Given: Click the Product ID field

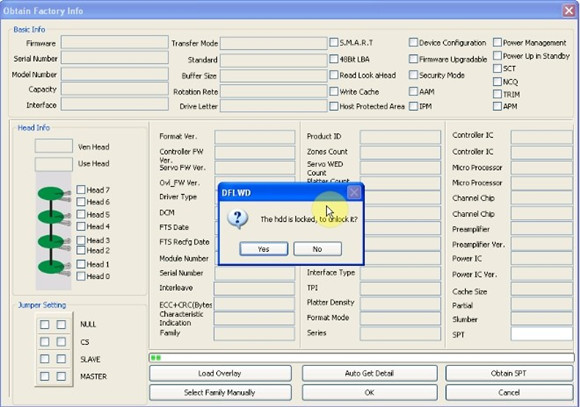Looking at the screenshot, I should (x=400, y=137).
